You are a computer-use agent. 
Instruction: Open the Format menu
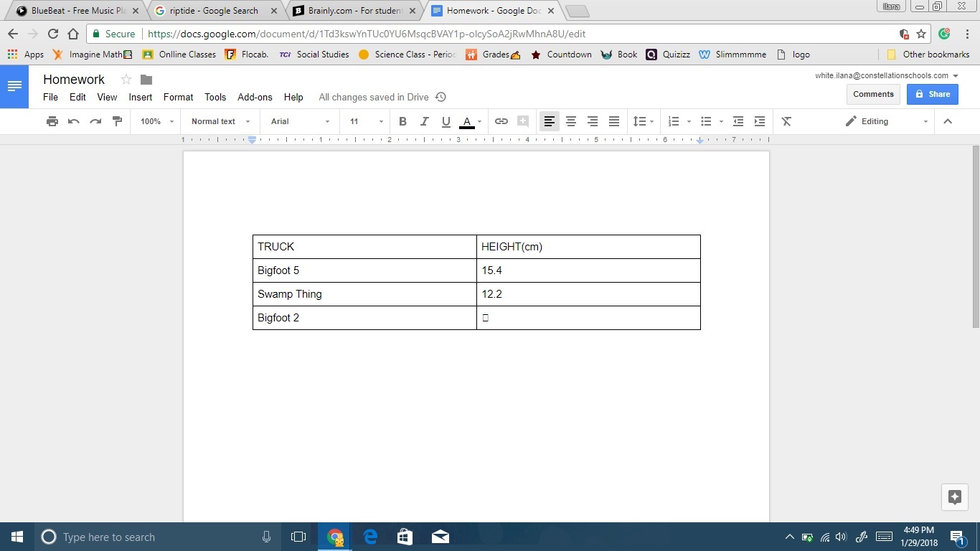point(178,97)
